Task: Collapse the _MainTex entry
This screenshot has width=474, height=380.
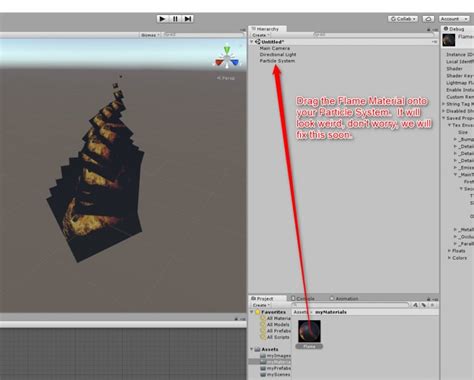Action: 455,175
